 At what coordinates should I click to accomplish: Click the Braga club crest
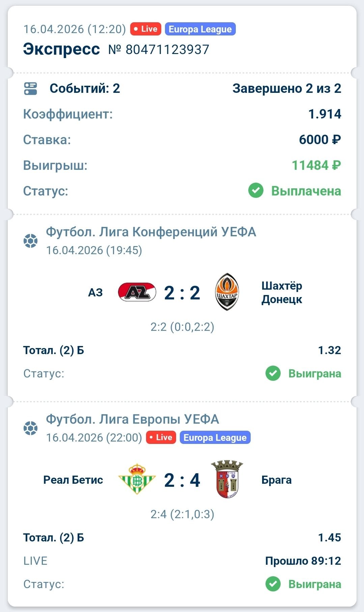click(227, 479)
